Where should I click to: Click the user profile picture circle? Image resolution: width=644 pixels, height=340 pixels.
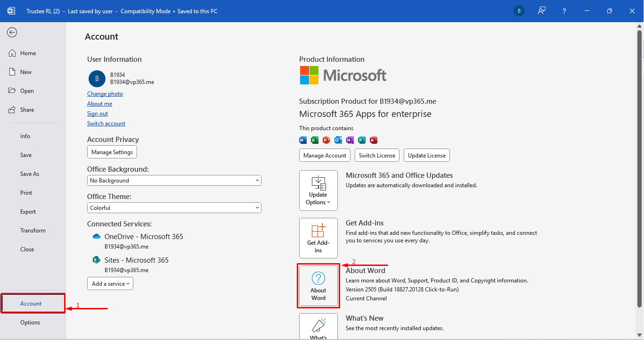[97, 79]
